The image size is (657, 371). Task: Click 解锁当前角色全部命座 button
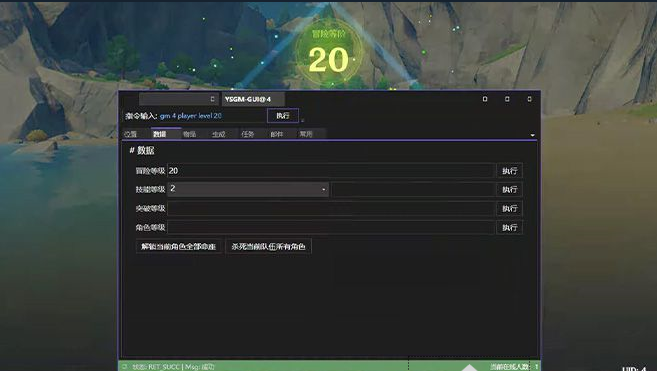[x=178, y=246]
